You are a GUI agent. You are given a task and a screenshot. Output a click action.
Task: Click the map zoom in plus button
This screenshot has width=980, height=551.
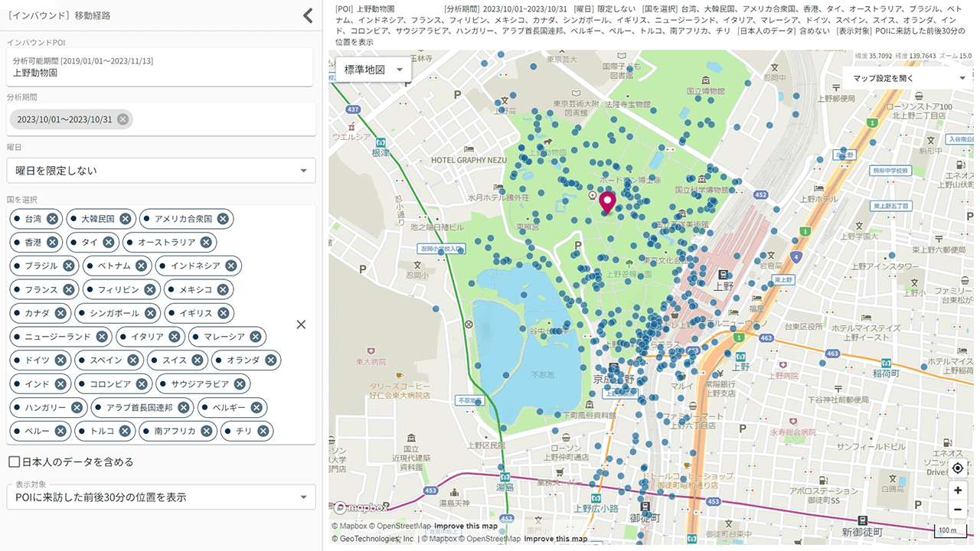click(957, 491)
